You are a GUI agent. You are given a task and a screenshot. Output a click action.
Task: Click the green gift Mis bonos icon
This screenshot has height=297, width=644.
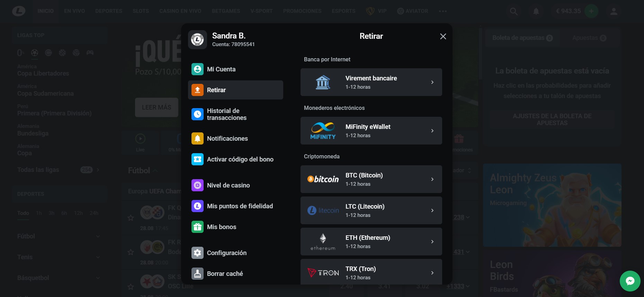[197, 227]
